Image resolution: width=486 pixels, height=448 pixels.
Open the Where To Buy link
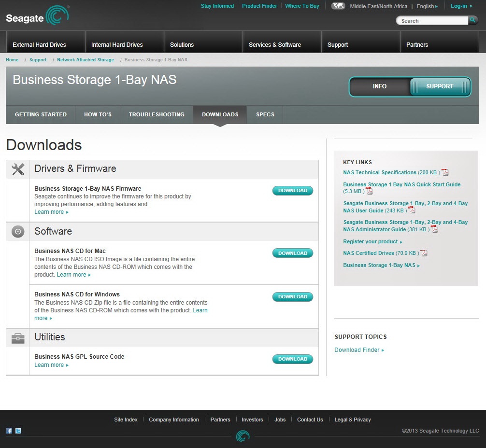coord(302,6)
